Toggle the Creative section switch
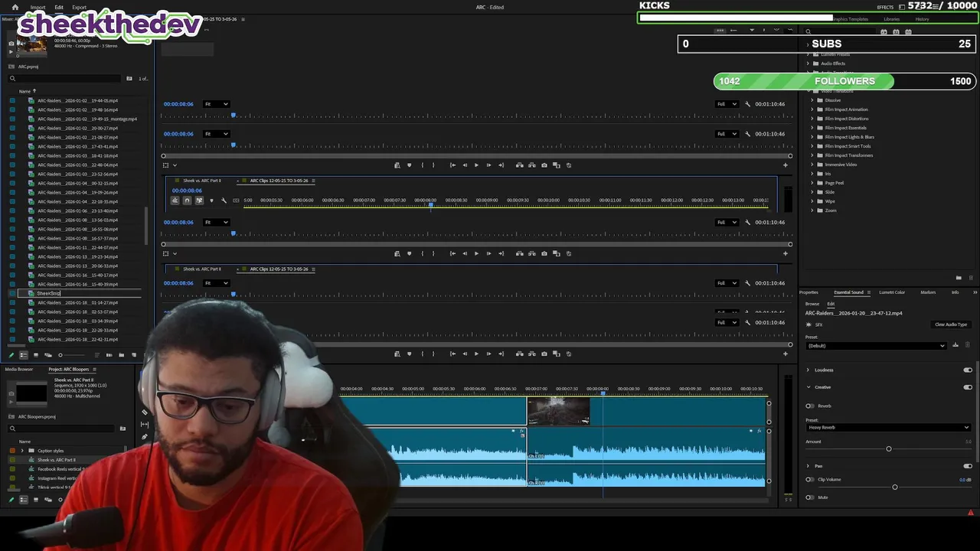The image size is (980, 551). coord(968,387)
